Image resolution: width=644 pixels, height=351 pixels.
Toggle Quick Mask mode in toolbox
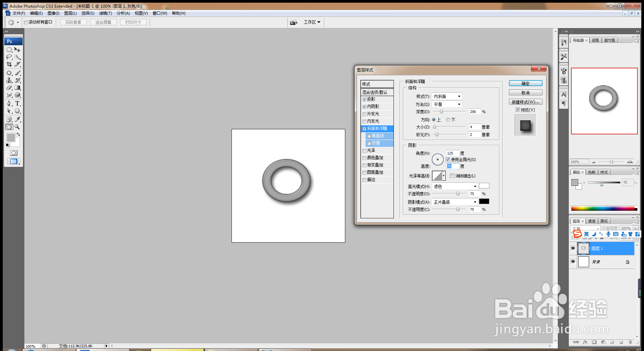pos(14,153)
